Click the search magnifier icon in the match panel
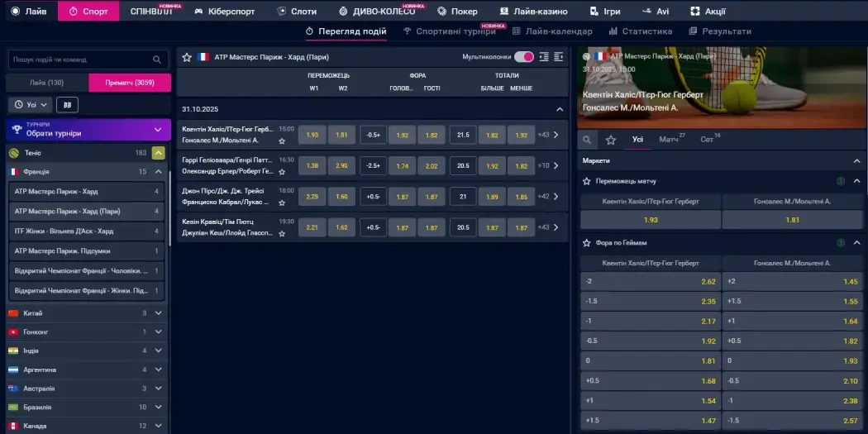 [587, 140]
